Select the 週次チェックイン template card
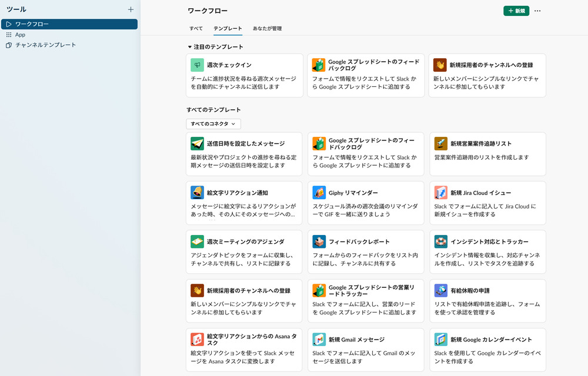 click(x=244, y=75)
